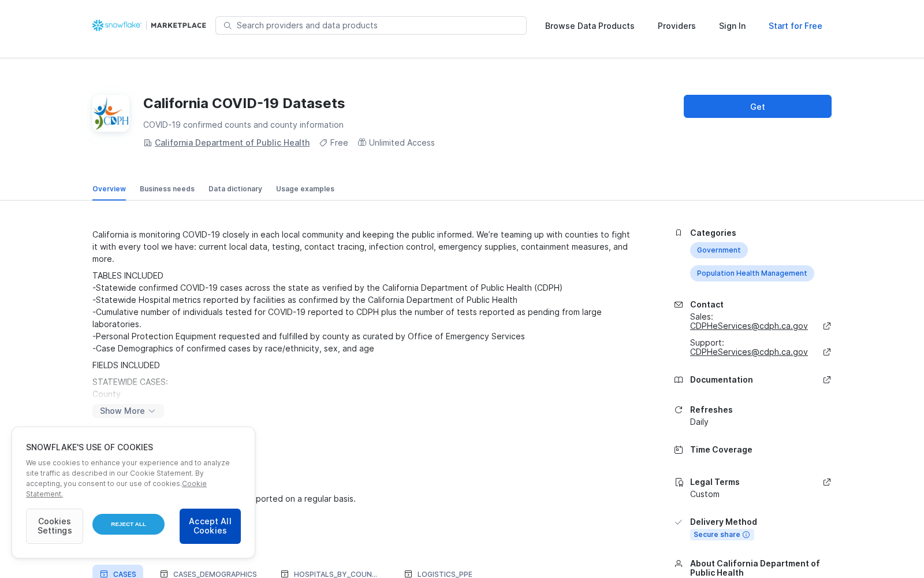Focus the search providers input field

pyautogui.click(x=371, y=25)
